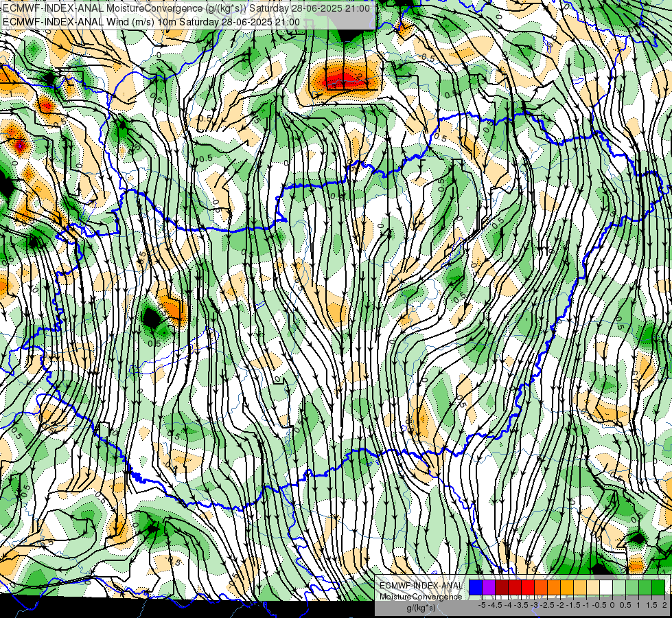Click the white legend swatch

[606, 587]
